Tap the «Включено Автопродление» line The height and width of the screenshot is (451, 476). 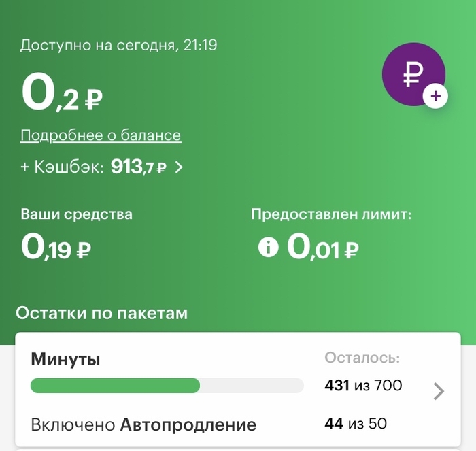[x=143, y=425]
